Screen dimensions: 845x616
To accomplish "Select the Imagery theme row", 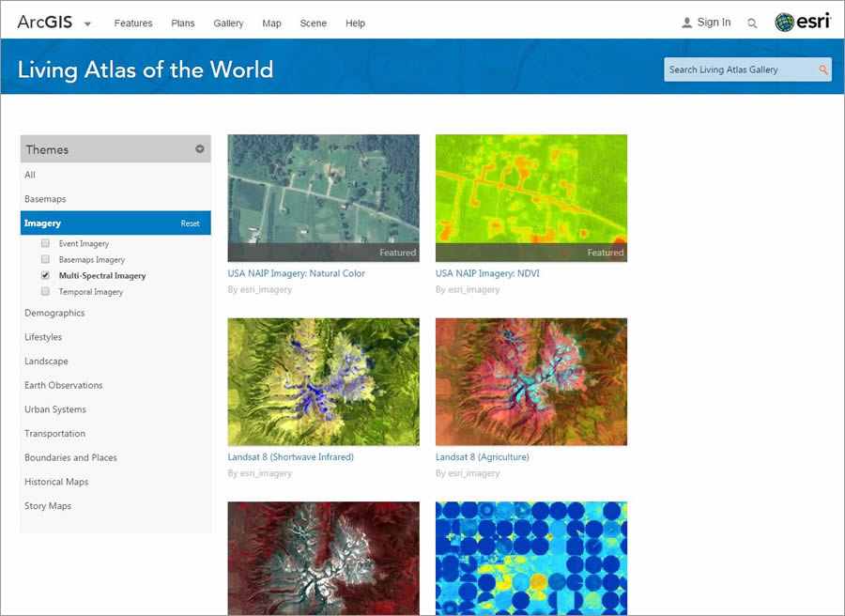I will click(x=115, y=223).
